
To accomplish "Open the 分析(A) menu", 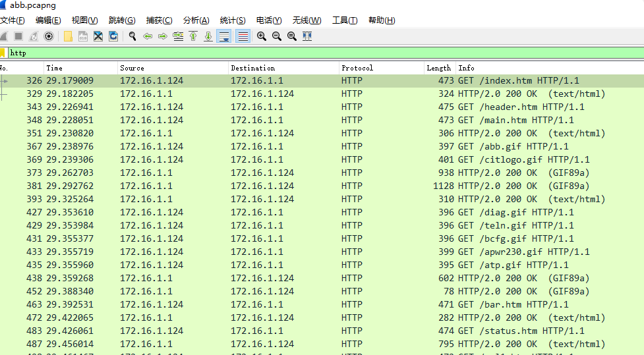I will 196,20.
